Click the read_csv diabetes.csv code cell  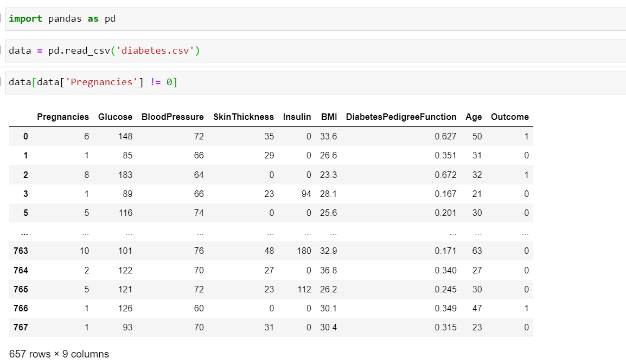[x=315, y=50]
